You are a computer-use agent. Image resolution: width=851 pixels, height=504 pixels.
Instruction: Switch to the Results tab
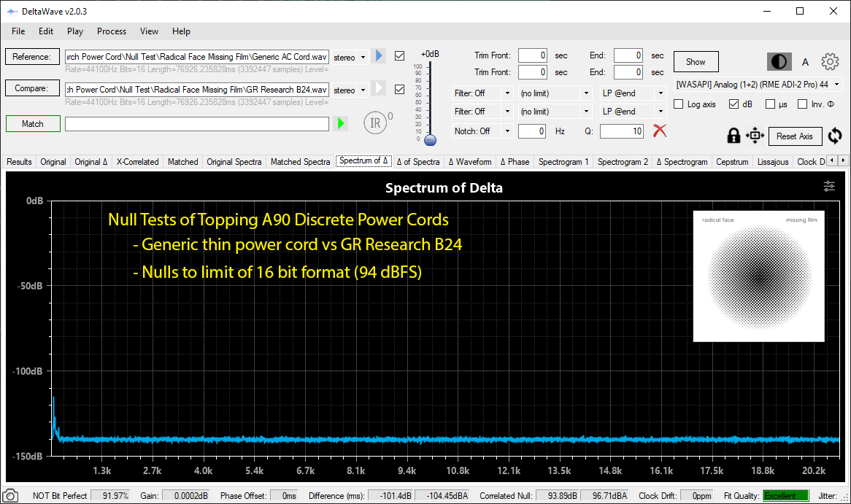pos(20,162)
